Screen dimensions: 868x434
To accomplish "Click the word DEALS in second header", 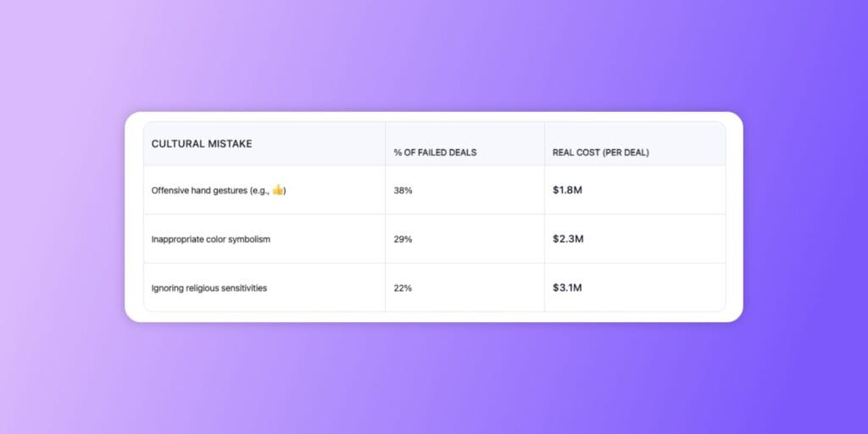I will [x=464, y=153].
